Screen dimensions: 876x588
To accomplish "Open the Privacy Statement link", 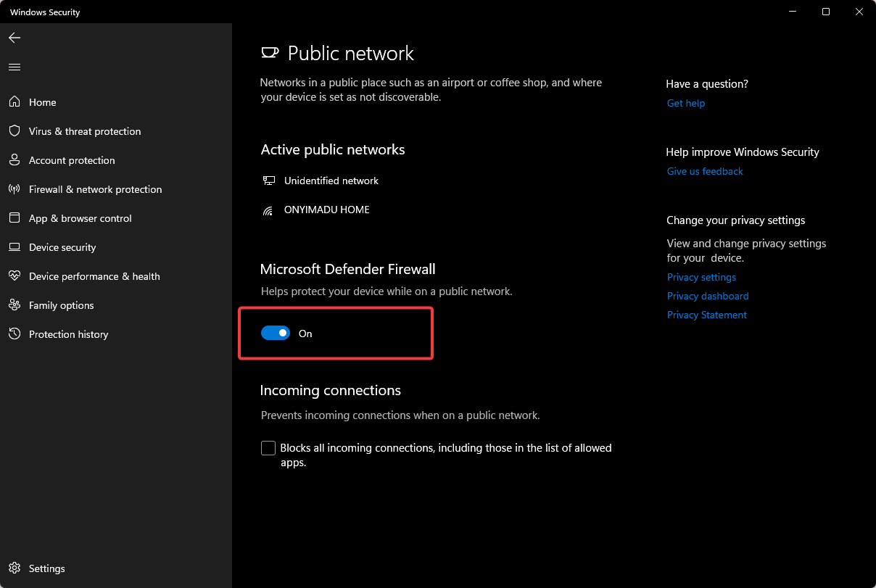I will pos(707,315).
